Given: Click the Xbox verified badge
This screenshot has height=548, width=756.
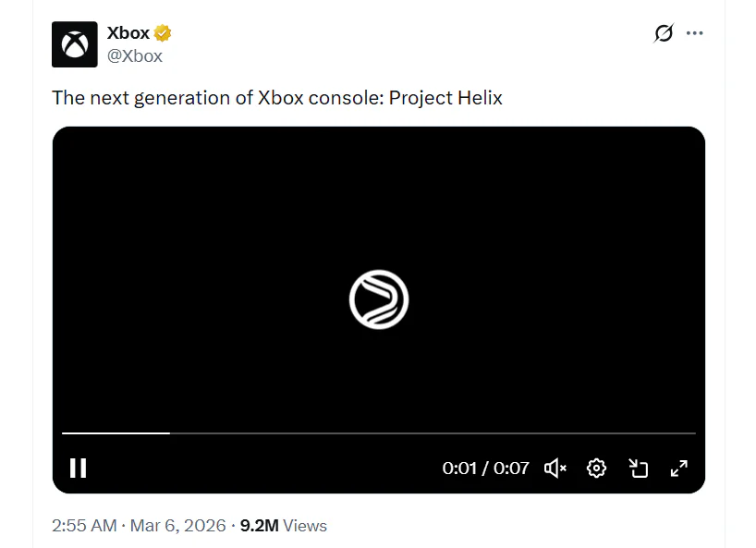Looking at the screenshot, I should (x=163, y=31).
